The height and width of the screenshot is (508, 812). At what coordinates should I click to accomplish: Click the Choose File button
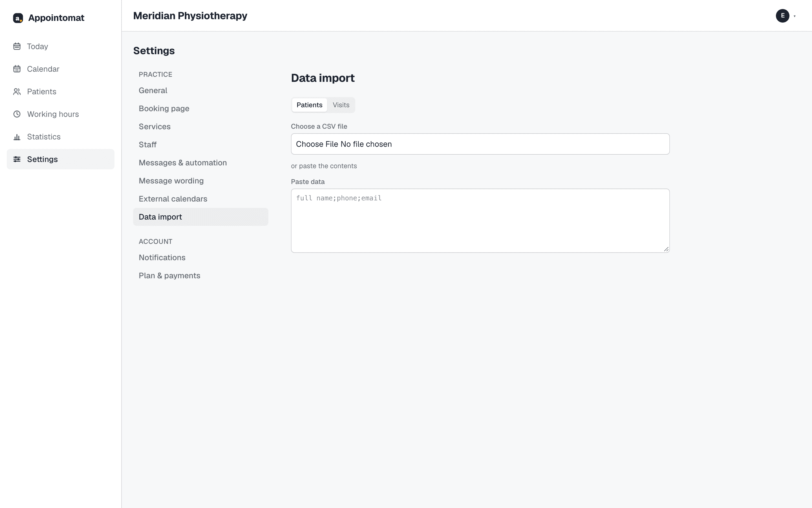click(317, 144)
